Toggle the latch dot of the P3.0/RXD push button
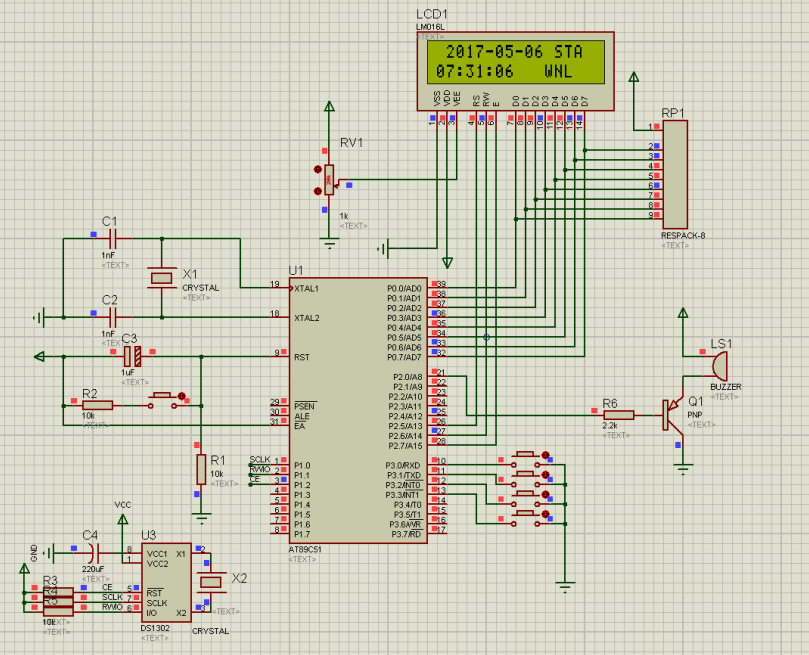 545,455
